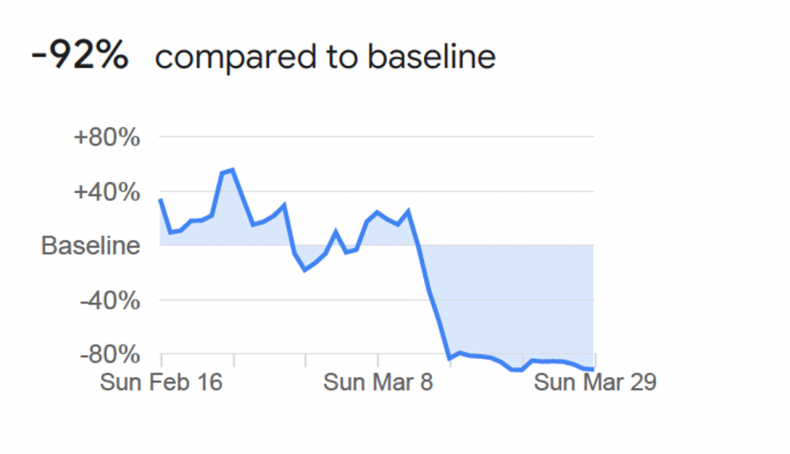
Task: Click the Sun Mar 29 date label
Action: [x=595, y=382]
